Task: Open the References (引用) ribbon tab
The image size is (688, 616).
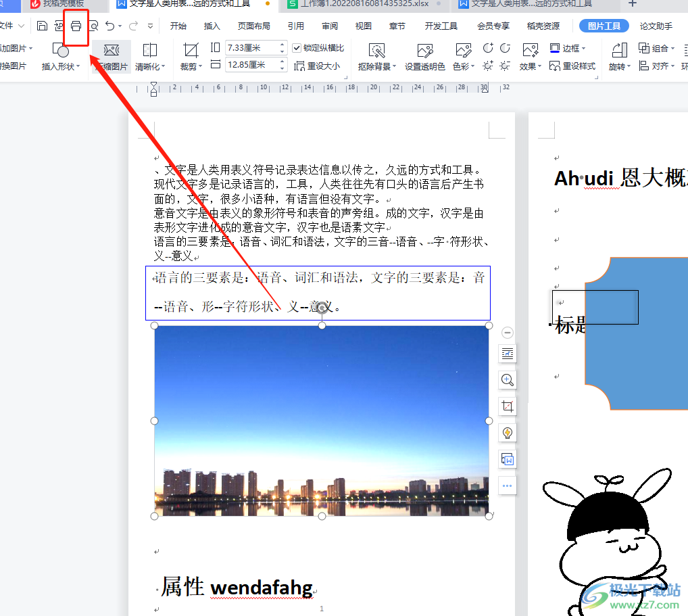Action: click(x=296, y=26)
